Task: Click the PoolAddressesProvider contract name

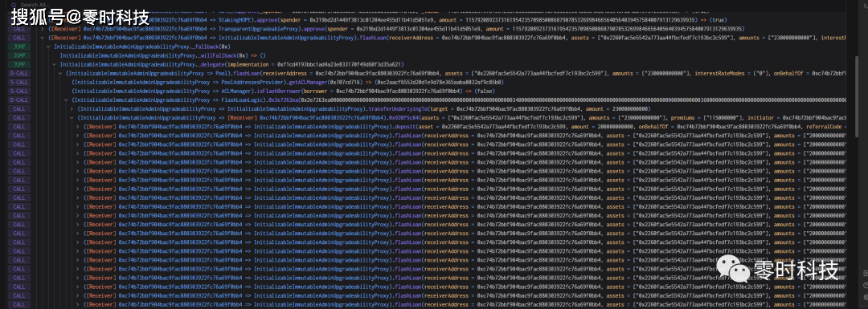Action: [253, 82]
